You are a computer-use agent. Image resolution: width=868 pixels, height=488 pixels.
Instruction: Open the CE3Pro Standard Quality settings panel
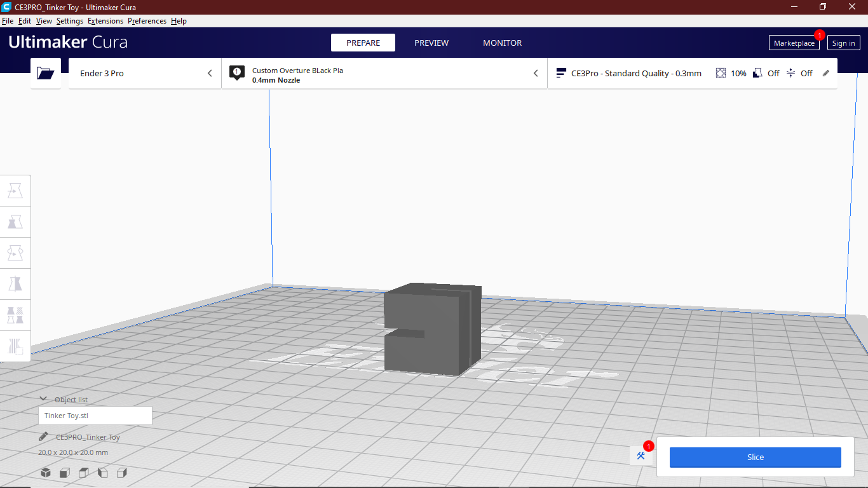(x=692, y=73)
